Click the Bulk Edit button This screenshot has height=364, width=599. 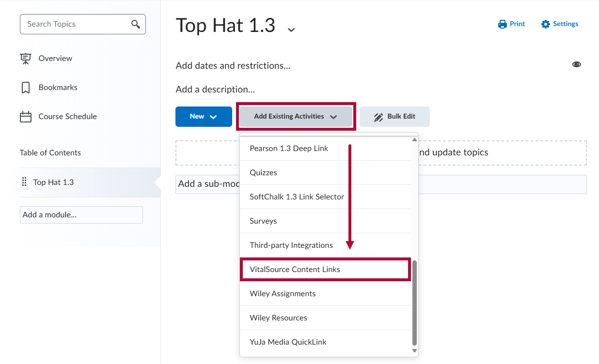394,117
